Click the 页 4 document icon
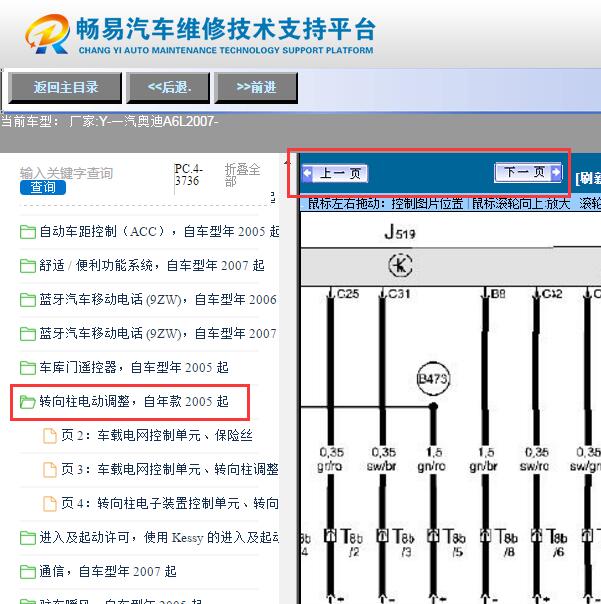This screenshot has height=604, width=601. [50, 503]
